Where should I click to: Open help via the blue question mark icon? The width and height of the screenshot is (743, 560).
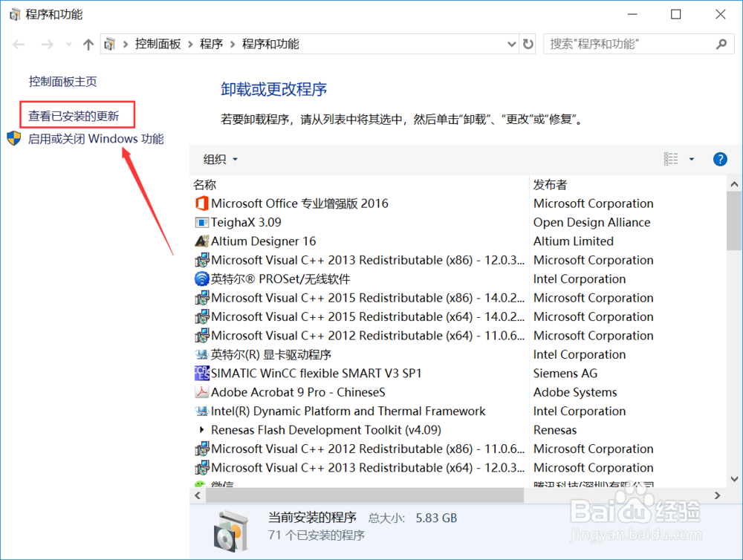pyautogui.click(x=719, y=159)
